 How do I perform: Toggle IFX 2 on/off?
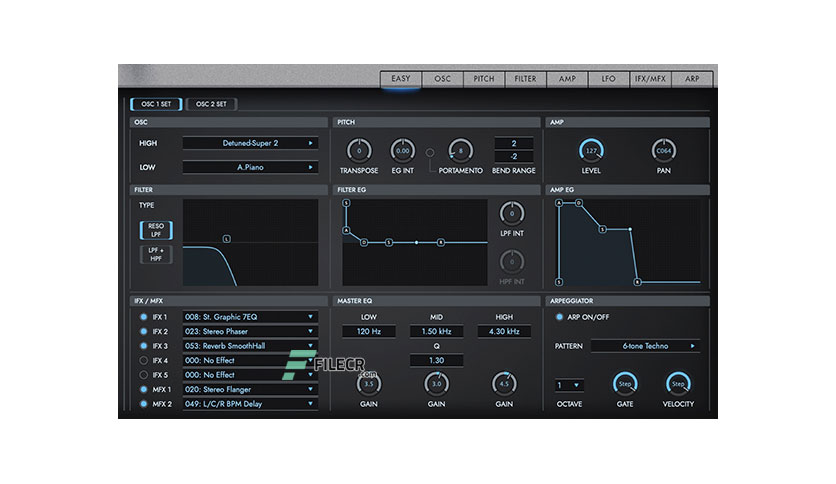[143, 332]
